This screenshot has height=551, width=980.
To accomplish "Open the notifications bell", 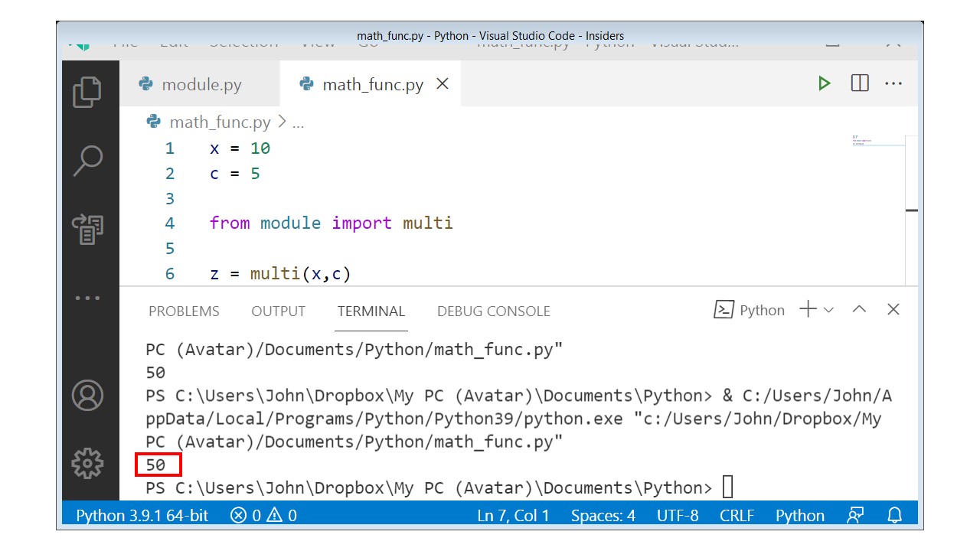I will pos(894,515).
